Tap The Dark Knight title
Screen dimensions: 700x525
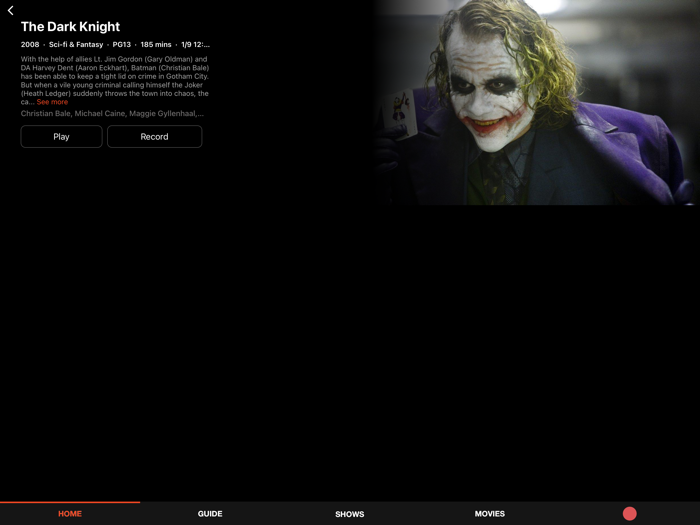click(71, 27)
